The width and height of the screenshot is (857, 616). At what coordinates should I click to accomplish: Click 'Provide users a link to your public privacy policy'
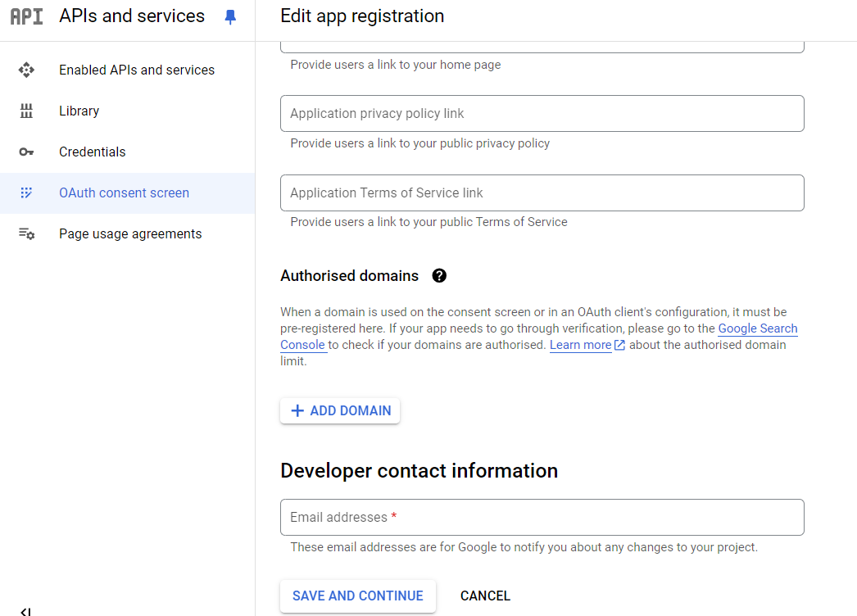419,143
